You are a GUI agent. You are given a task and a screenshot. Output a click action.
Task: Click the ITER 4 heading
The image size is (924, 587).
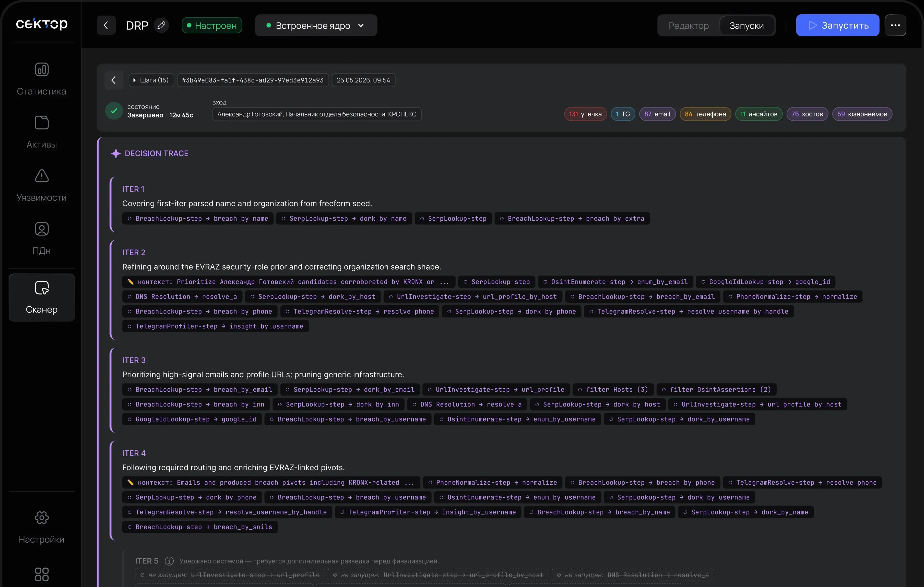click(134, 453)
